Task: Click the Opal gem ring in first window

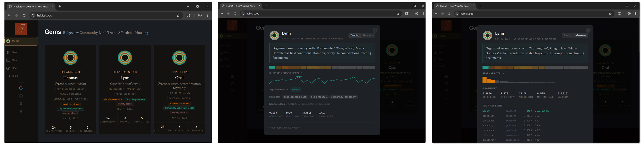Action: 179,58
